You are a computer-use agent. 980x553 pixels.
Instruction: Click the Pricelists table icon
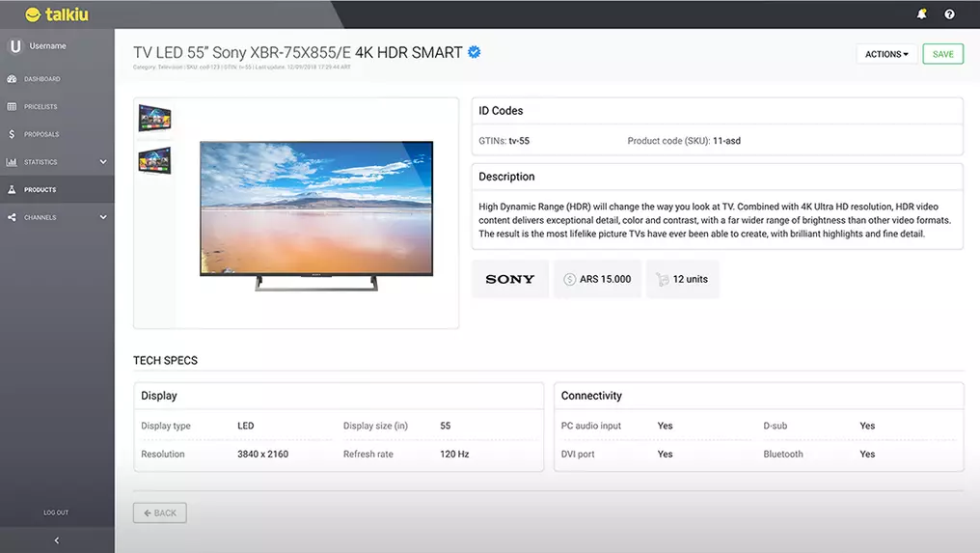12,106
